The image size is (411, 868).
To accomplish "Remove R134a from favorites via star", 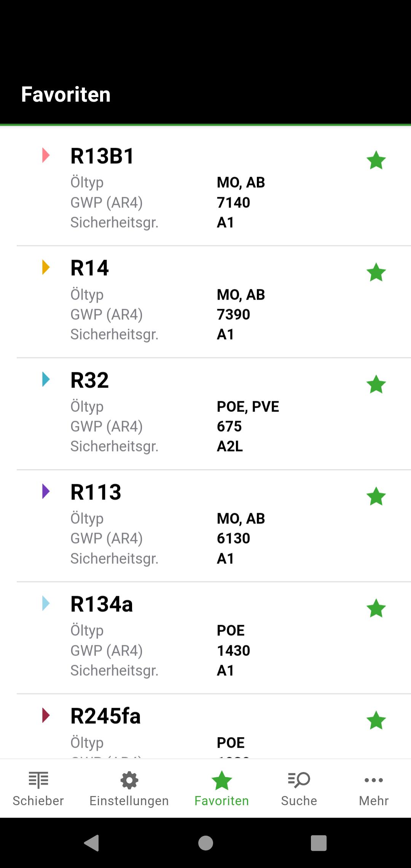I will 376,608.
